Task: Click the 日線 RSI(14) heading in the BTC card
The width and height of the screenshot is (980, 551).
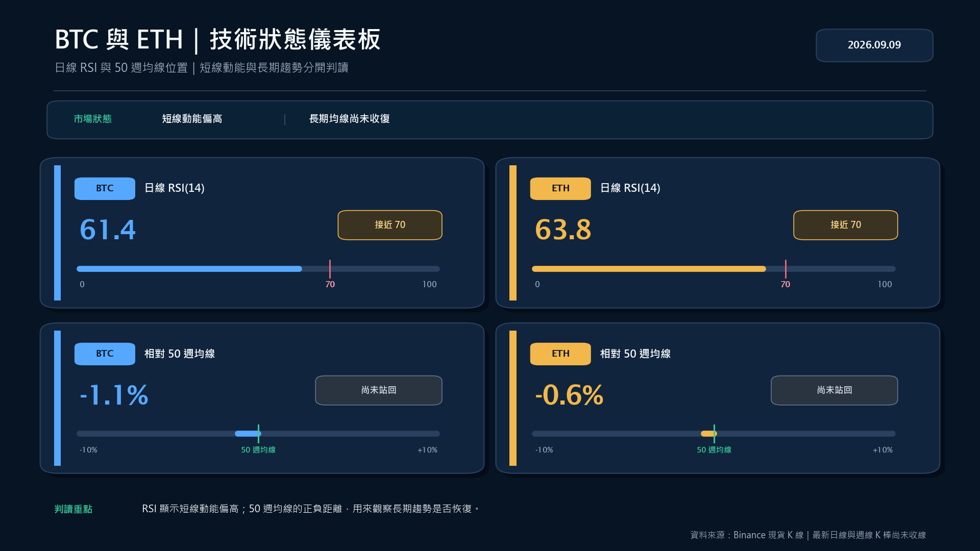Action: click(x=174, y=188)
